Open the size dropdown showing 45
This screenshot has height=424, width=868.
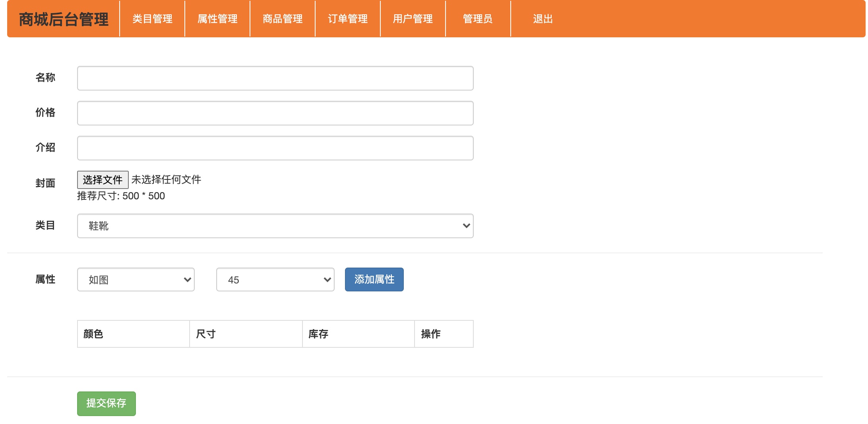pos(275,279)
